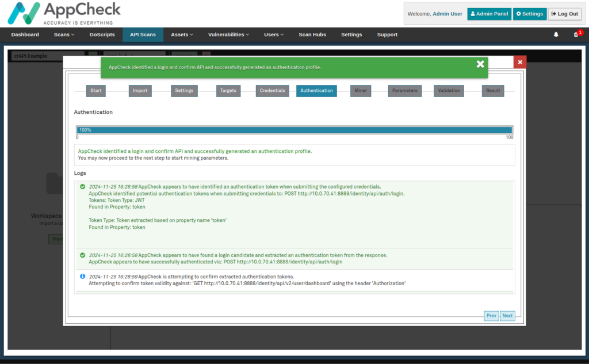Click green check icon on first log entry
Viewport: 589px width, 364px height.
point(83,187)
